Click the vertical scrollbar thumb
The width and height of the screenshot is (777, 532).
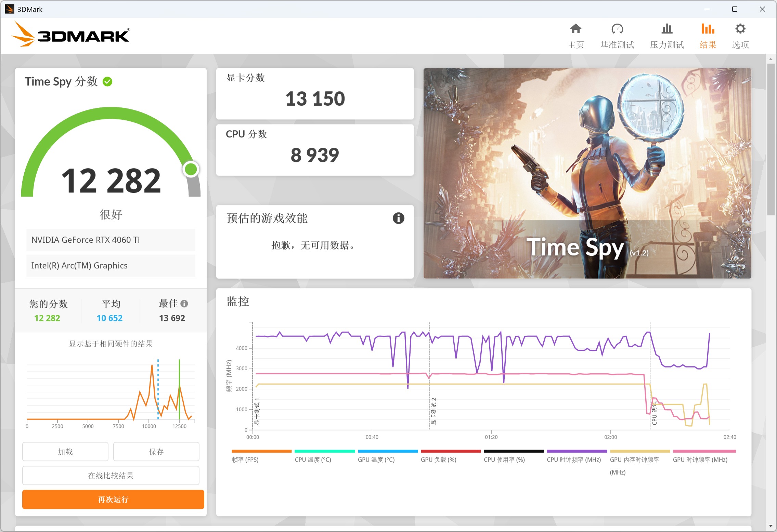point(770,139)
